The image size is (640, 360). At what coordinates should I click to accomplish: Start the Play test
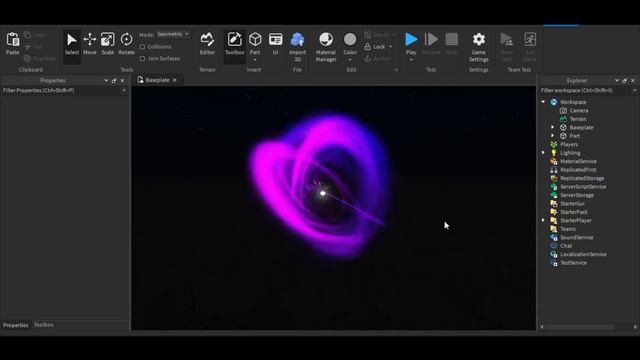pos(411,40)
